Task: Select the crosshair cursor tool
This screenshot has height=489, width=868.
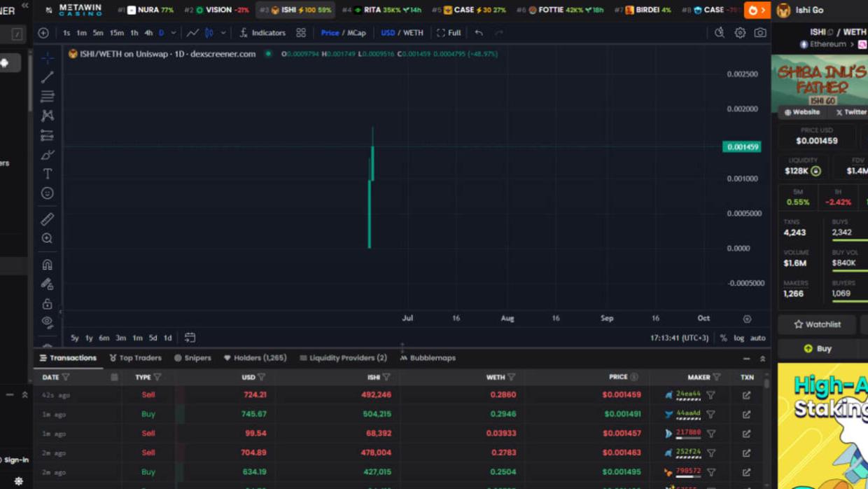Action: point(47,58)
